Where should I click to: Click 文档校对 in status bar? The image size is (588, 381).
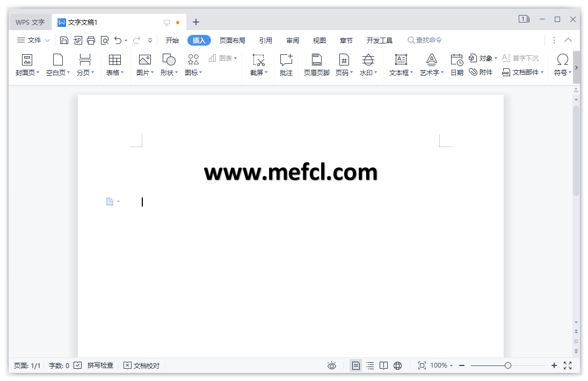[x=142, y=365]
